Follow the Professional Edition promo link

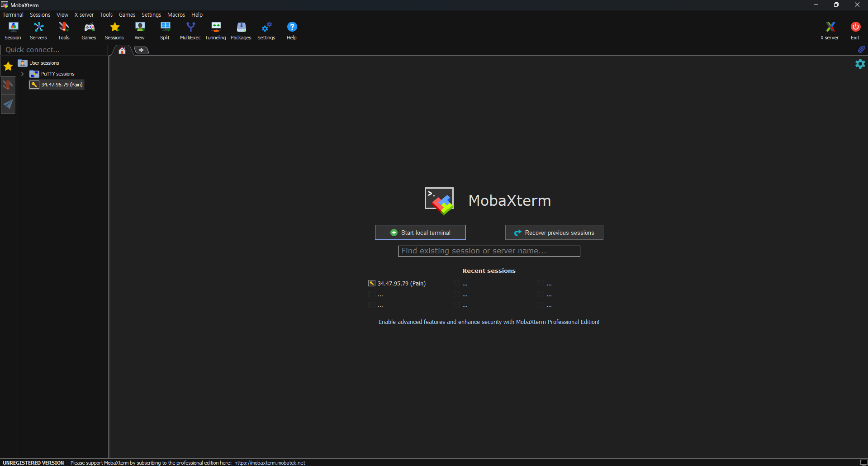pos(489,322)
